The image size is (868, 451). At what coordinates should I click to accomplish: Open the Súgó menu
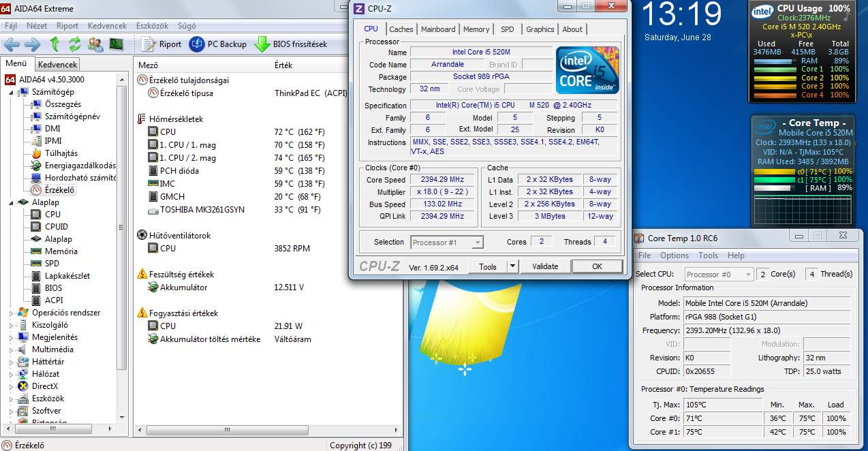tap(187, 26)
